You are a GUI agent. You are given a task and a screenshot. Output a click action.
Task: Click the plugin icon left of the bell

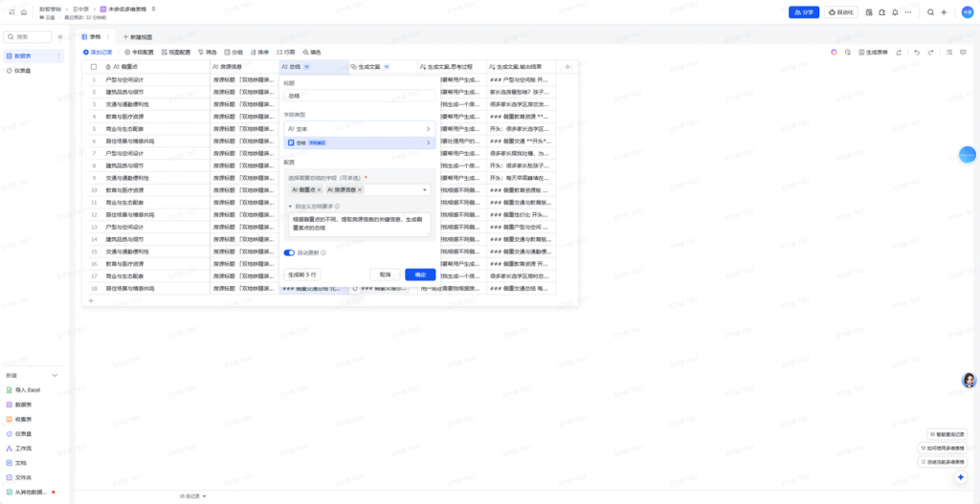point(881,12)
